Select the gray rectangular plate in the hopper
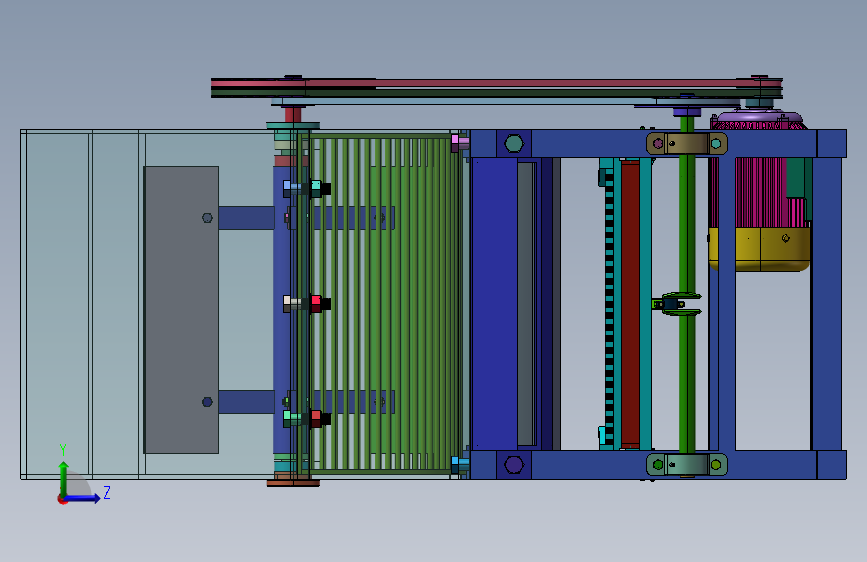 (181, 310)
